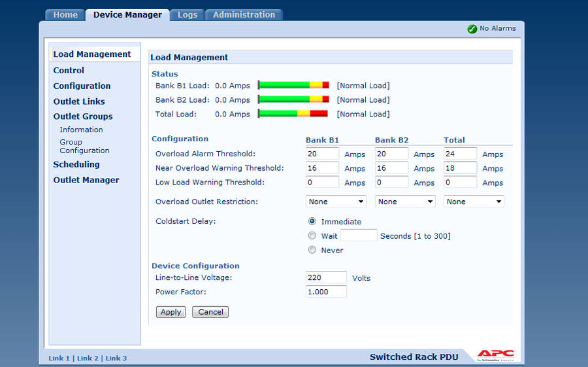
Task: Click the Bank B1 Load status bar
Action: coord(293,85)
